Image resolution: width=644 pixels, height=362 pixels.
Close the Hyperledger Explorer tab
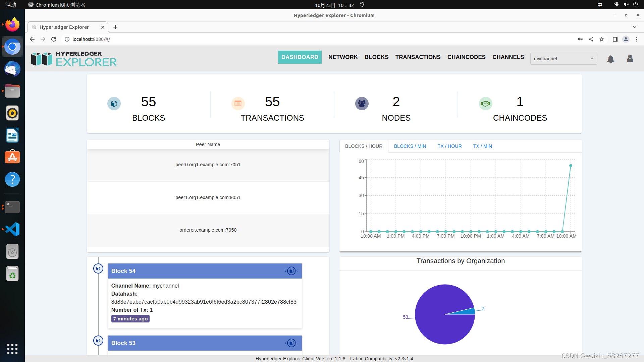coord(103,27)
